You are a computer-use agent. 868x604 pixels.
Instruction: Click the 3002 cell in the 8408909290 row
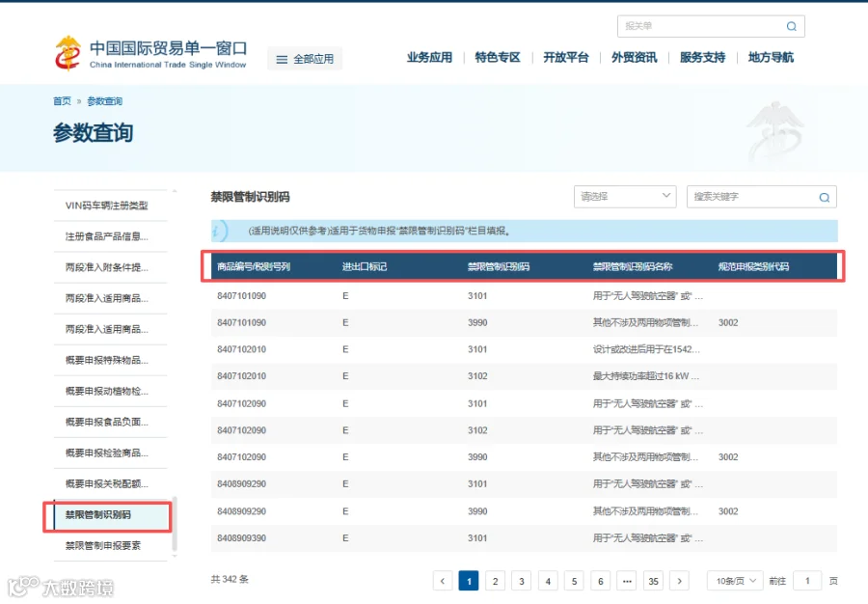click(x=728, y=511)
